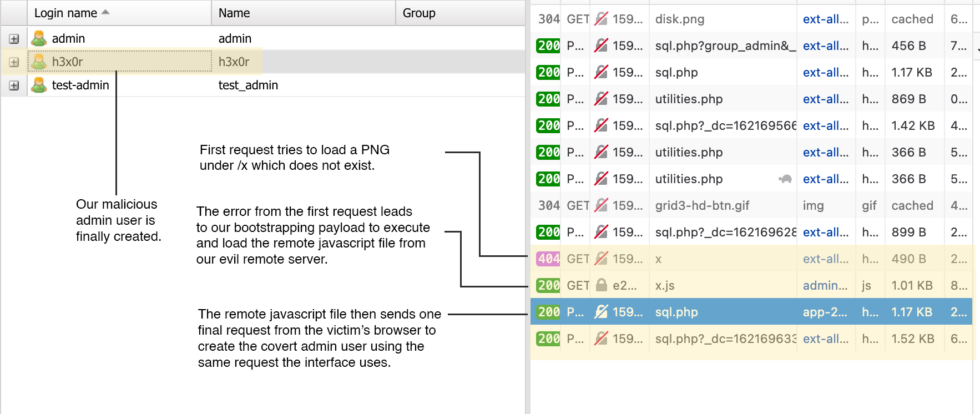The height and width of the screenshot is (414, 980).
Task: Click the js type cell of x.js
Action: [x=866, y=285]
